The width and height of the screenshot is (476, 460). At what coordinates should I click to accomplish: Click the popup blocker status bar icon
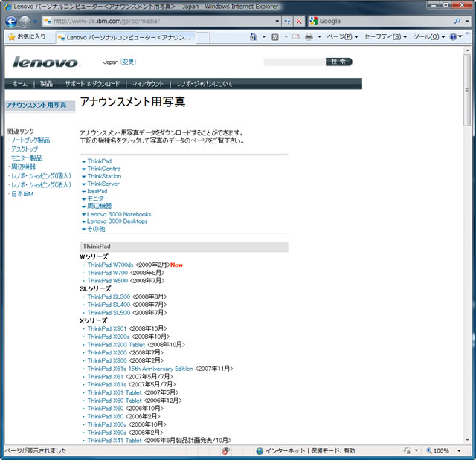226,450
